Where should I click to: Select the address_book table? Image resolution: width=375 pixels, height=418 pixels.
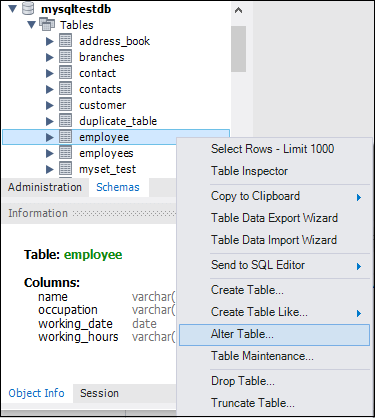click(114, 41)
